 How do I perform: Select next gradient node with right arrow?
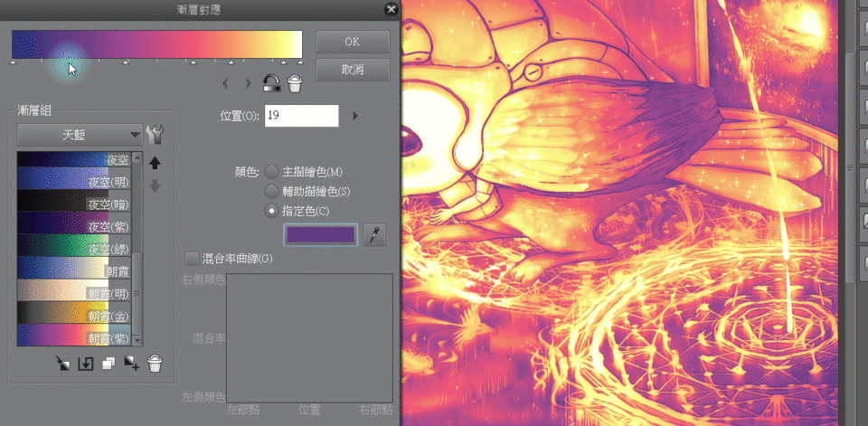click(x=248, y=84)
